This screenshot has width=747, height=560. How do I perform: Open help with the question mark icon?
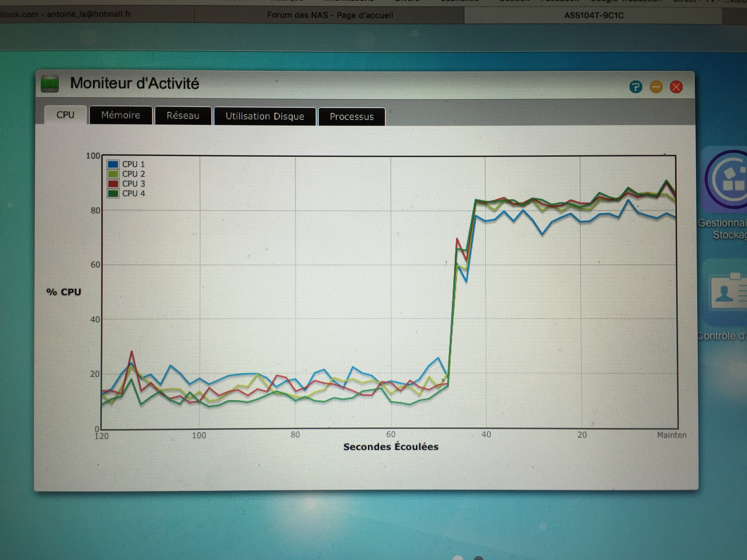pos(636,87)
